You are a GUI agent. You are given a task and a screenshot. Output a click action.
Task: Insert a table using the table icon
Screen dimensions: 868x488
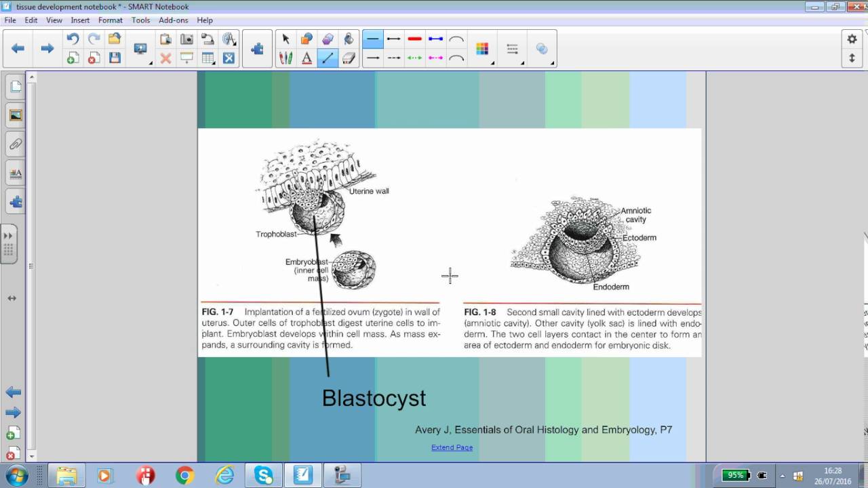[x=208, y=58]
